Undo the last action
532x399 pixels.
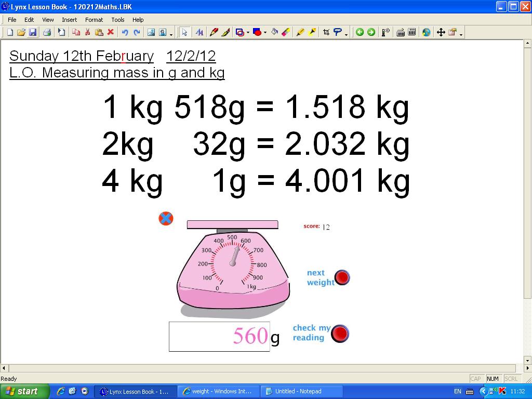click(x=125, y=32)
